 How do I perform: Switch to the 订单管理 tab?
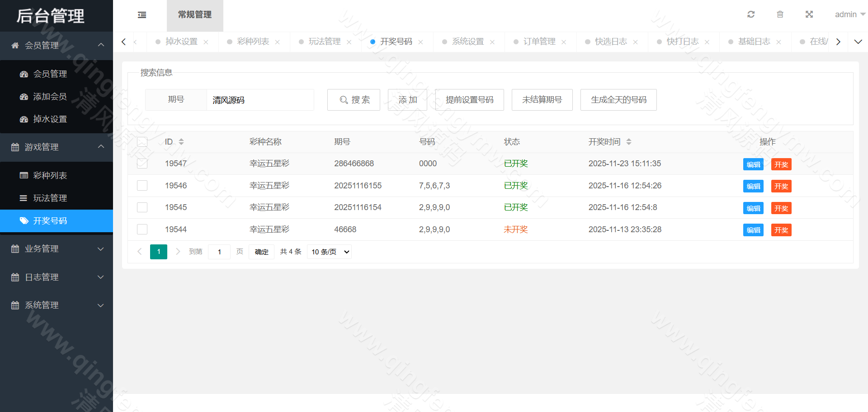pyautogui.click(x=539, y=41)
